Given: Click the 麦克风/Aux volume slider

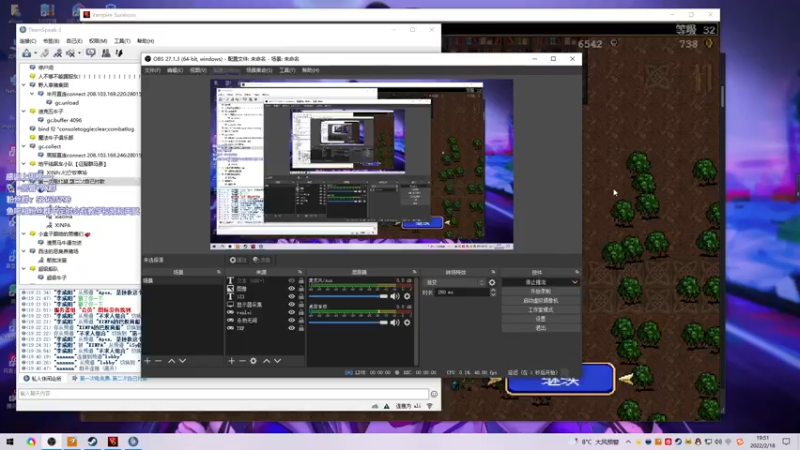Looking at the screenshot, I should [x=348, y=296].
